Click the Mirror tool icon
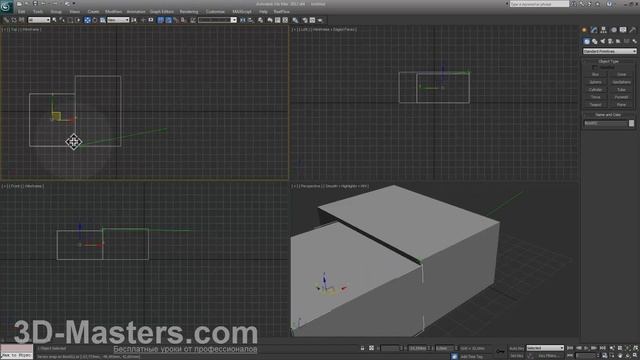640x360 pixels. [x=243, y=20]
